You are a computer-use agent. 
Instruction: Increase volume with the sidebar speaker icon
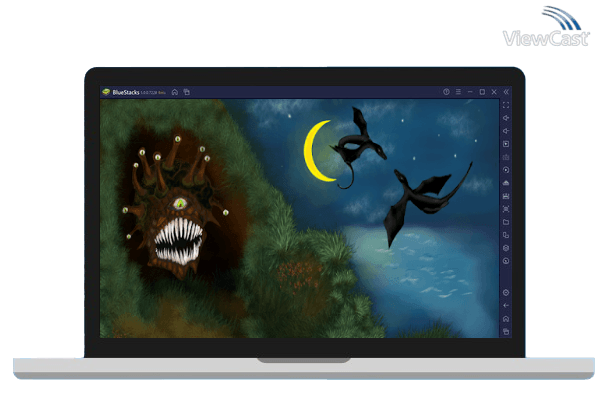point(506,118)
